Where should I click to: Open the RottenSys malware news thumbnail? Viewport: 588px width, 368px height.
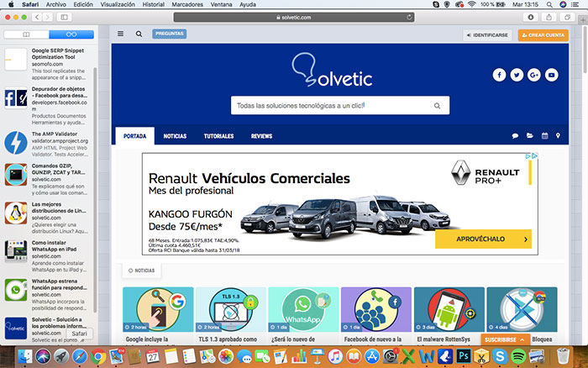tap(449, 309)
